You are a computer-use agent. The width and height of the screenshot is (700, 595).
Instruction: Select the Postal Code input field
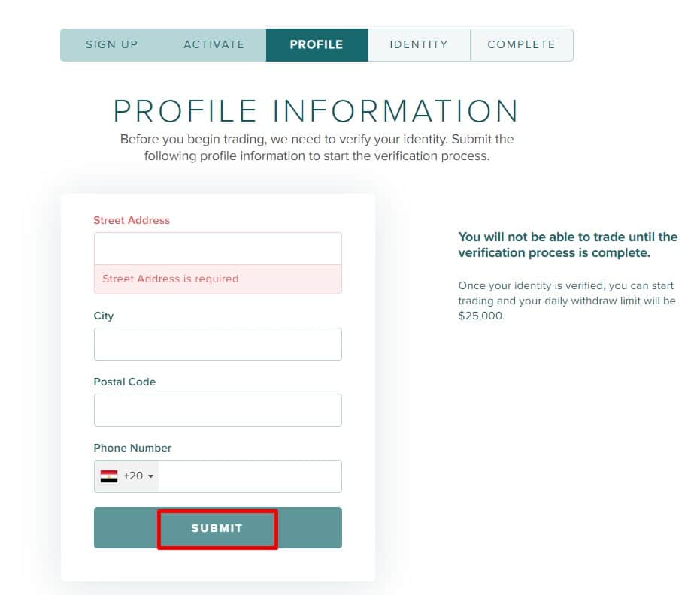tap(217, 410)
